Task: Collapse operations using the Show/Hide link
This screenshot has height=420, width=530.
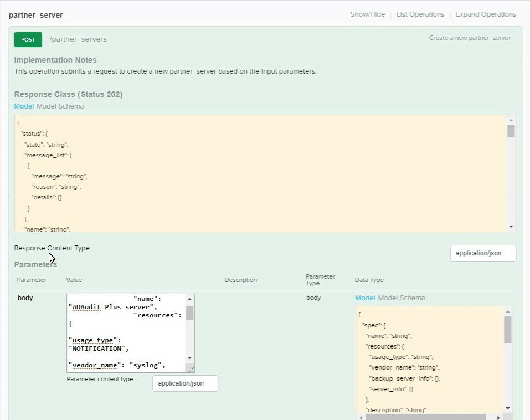Action: [x=367, y=14]
